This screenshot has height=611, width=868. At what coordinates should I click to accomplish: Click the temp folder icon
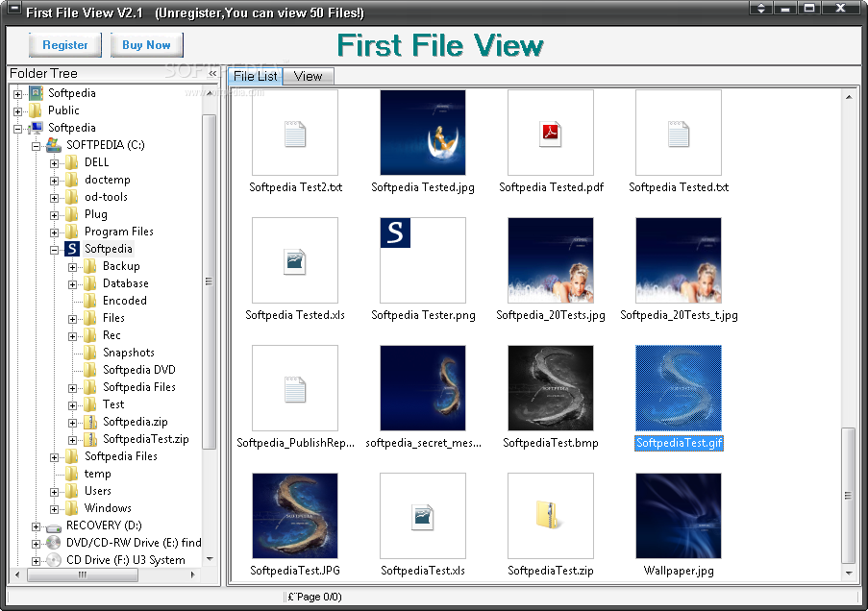point(72,474)
